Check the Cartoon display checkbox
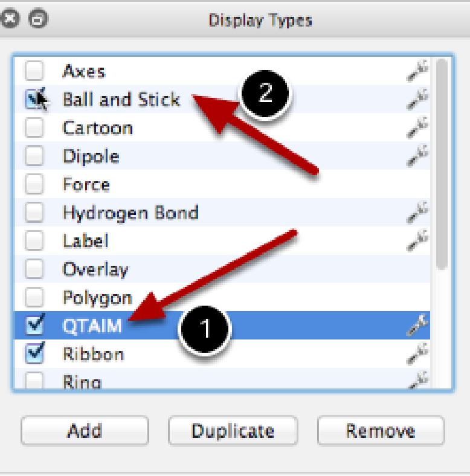Screen dimensions: 470x476 tap(34, 128)
